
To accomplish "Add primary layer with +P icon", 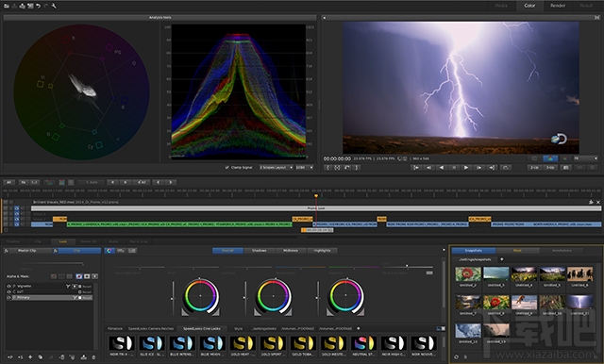I will pos(10,357).
